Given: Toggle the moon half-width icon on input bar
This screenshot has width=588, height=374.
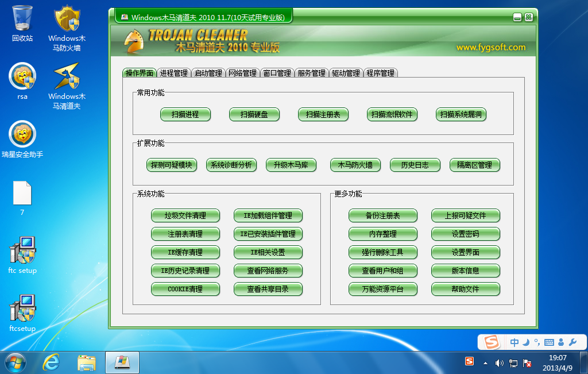Looking at the screenshot, I should tap(526, 342).
